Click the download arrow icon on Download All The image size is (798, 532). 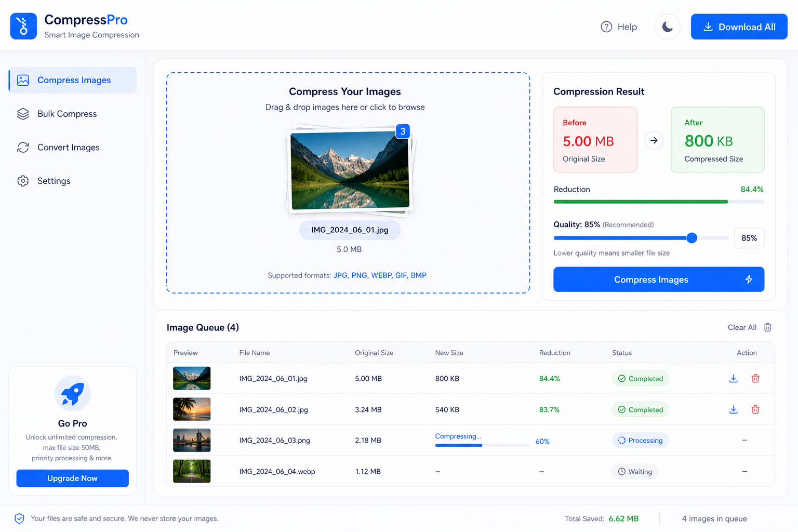(708, 27)
